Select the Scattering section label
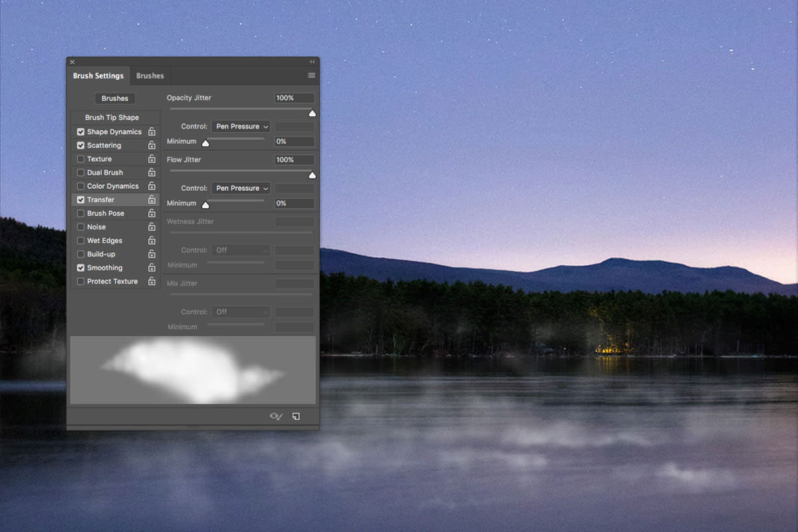798x532 pixels. 104,145
